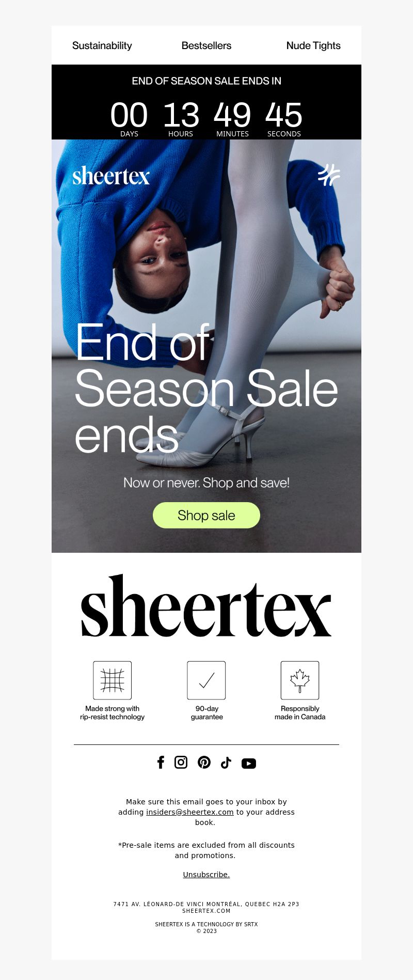413x980 pixels.
Task: Click the maple leaf Canada icon
Action: (x=300, y=680)
